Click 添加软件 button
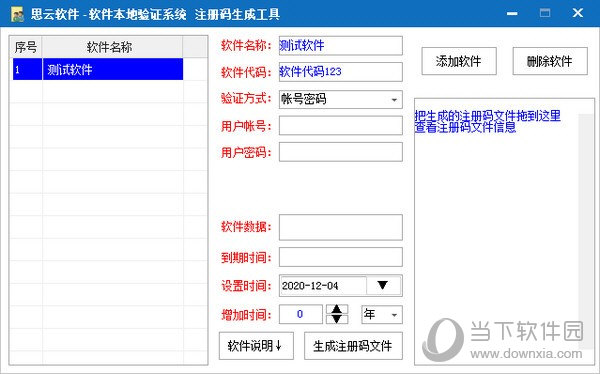Image resolution: width=600 pixels, height=374 pixels. [x=459, y=61]
